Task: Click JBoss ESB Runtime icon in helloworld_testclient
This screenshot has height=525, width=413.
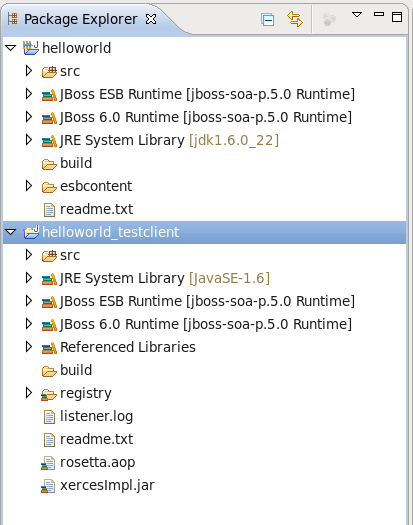Action: click(49, 302)
